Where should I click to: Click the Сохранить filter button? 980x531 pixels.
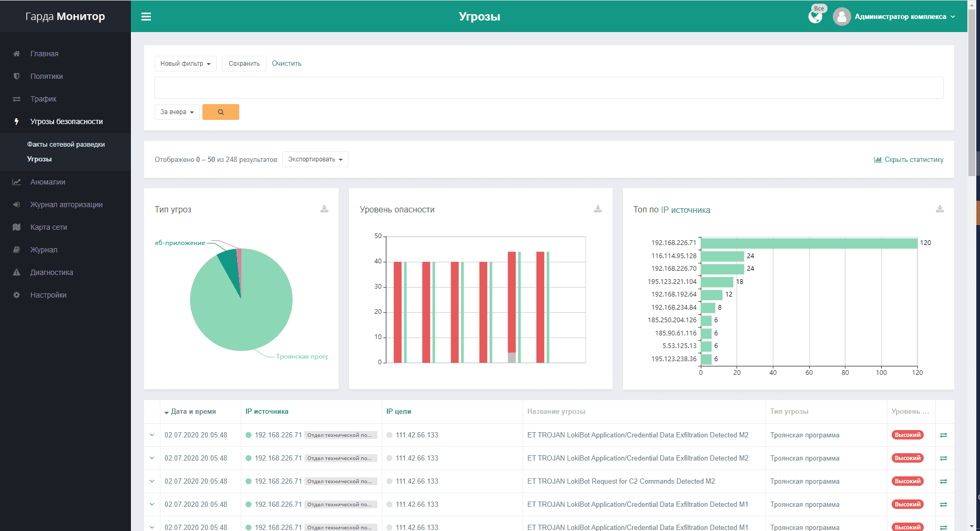click(x=244, y=64)
